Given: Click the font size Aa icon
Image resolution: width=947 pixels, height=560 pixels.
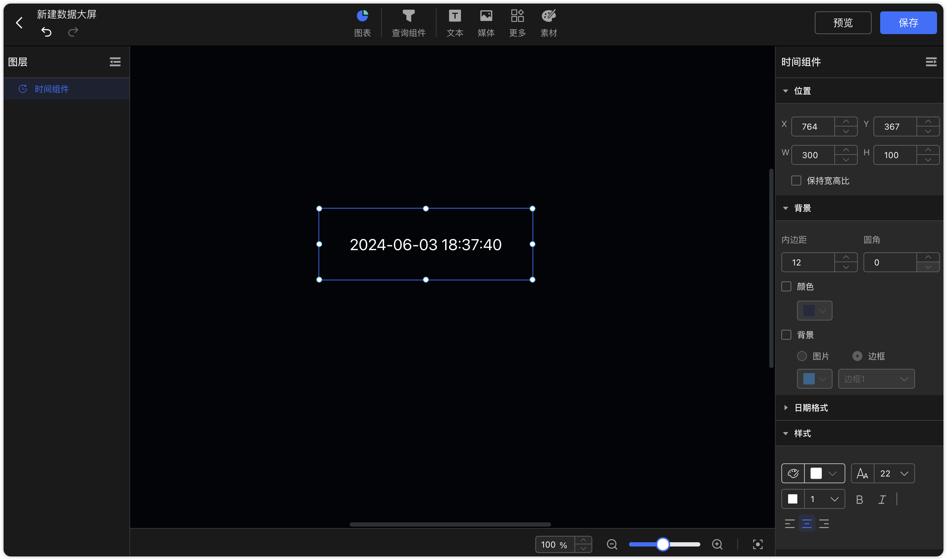Looking at the screenshot, I should [862, 473].
